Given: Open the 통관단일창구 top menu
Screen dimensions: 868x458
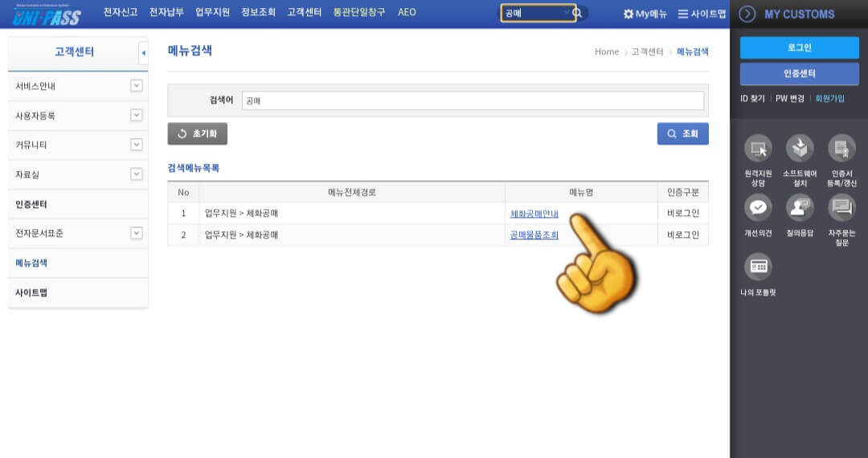Looking at the screenshot, I should (359, 12).
